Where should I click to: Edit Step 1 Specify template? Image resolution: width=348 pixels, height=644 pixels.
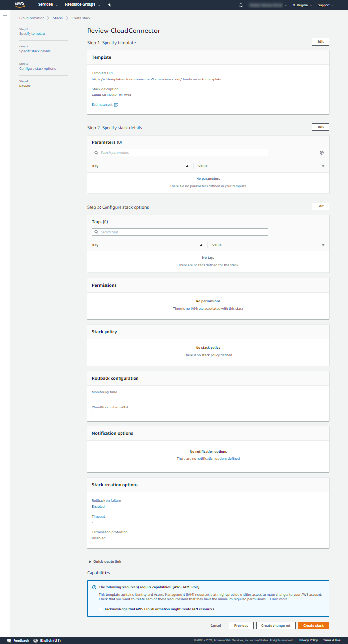[320, 42]
